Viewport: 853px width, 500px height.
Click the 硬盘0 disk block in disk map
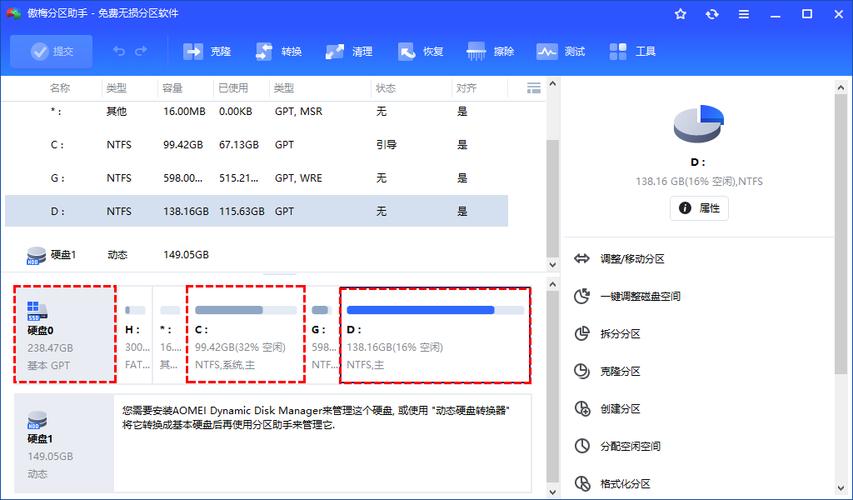tap(65, 334)
